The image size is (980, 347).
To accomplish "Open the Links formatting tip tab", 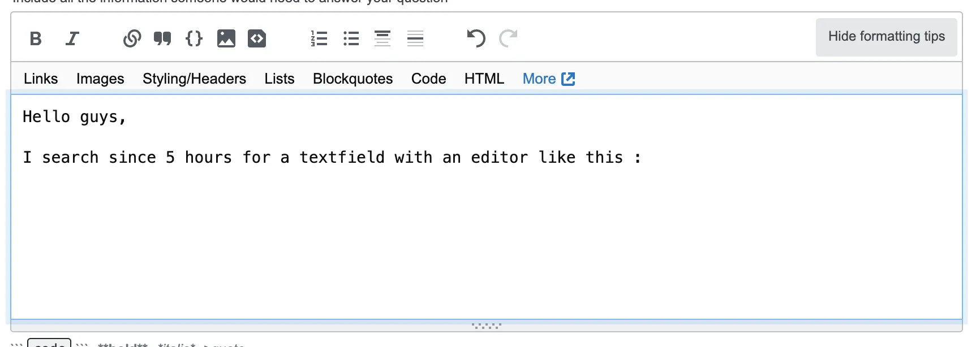I will 41,79.
